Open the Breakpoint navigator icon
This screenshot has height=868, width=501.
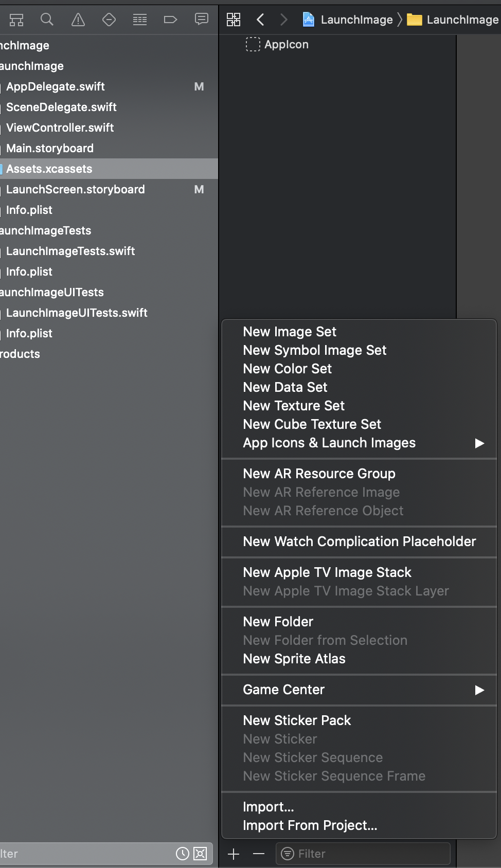click(170, 20)
